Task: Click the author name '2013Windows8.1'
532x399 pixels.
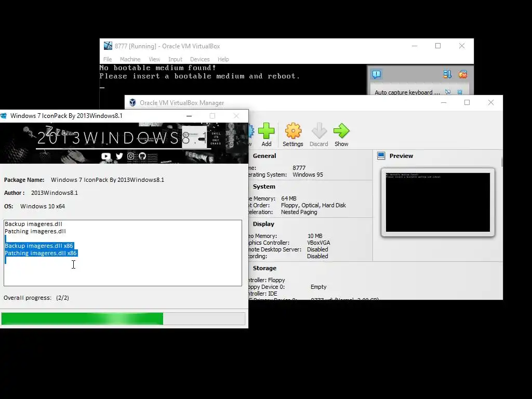Action: click(54, 193)
